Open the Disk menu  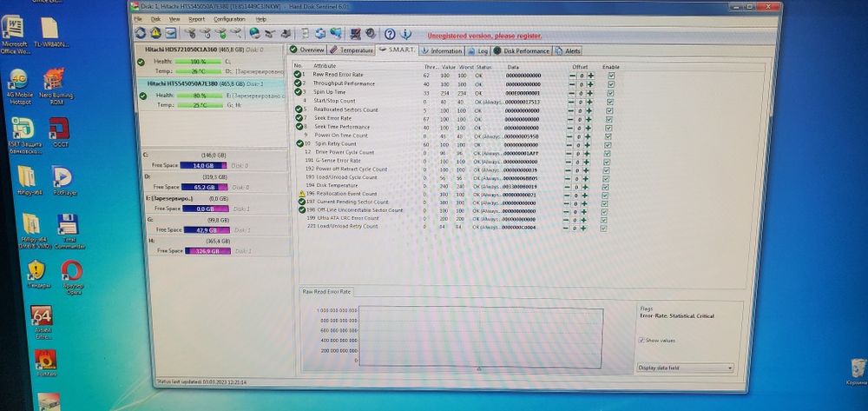pyautogui.click(x=155, y=19)
